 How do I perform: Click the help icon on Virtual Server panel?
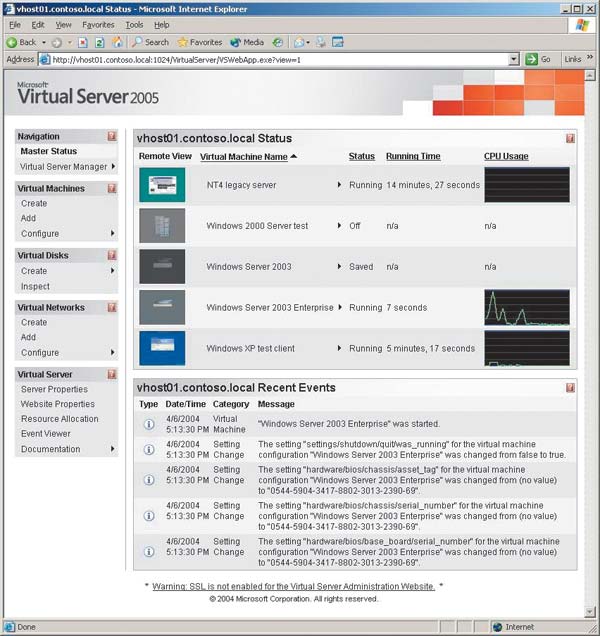(112, 374)
